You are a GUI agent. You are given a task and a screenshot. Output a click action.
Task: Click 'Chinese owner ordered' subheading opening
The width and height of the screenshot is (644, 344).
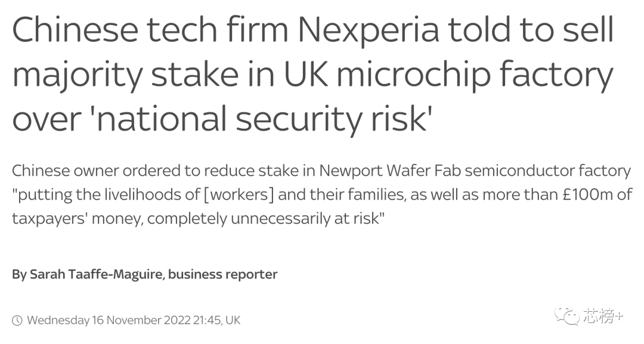95,171
